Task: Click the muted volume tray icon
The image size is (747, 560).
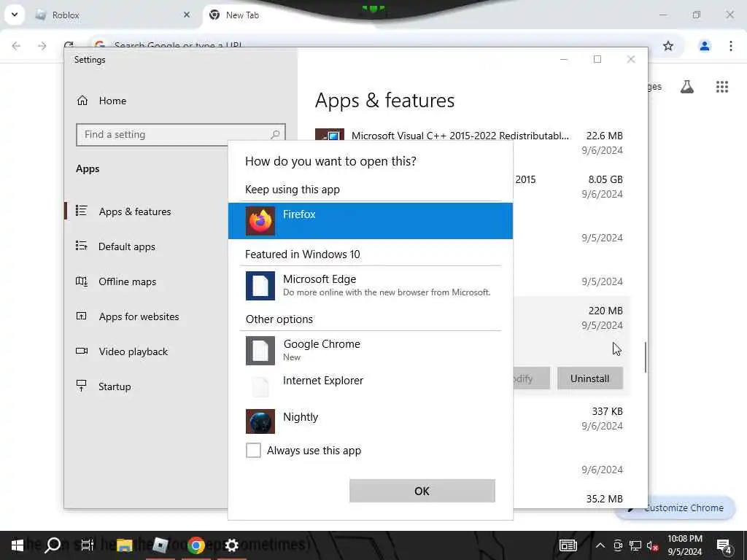Action: [652, 545]
